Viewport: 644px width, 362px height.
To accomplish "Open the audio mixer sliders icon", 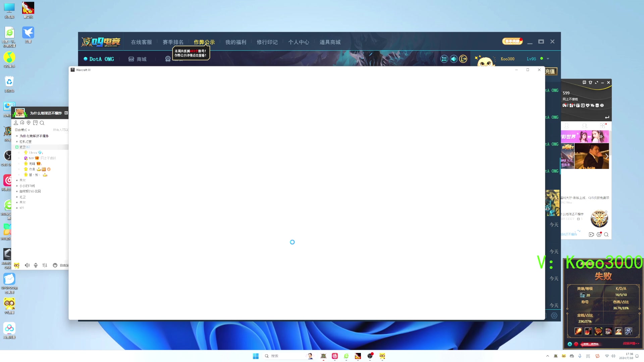I will [45, 265].
